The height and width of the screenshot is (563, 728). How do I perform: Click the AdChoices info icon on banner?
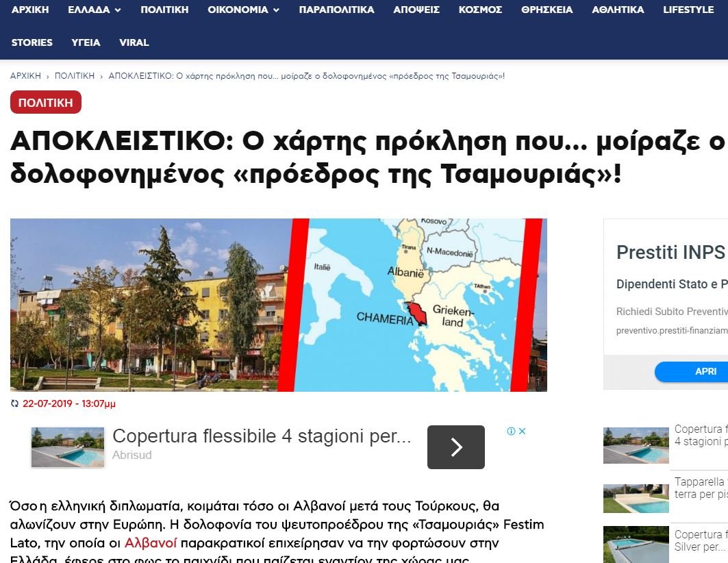click(x=511, y=431)
